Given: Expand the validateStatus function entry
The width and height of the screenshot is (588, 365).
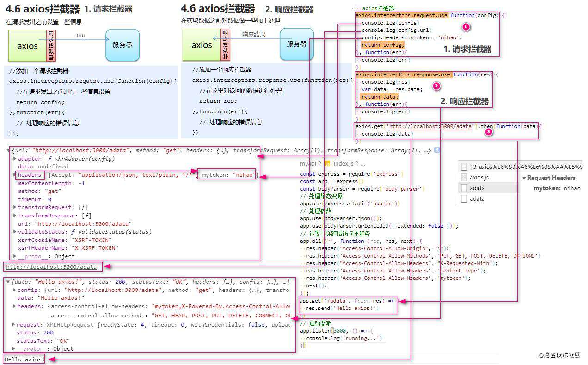Looking at the screenshot, I should tap(14, 232).
